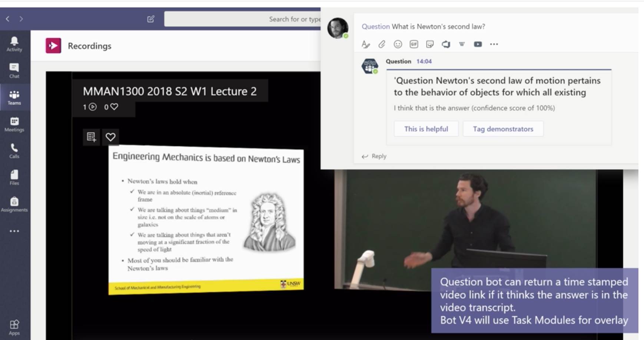Attach a file with paperclip icon
644x340 pixels.
pyautogui.click(x=382, y=44)
